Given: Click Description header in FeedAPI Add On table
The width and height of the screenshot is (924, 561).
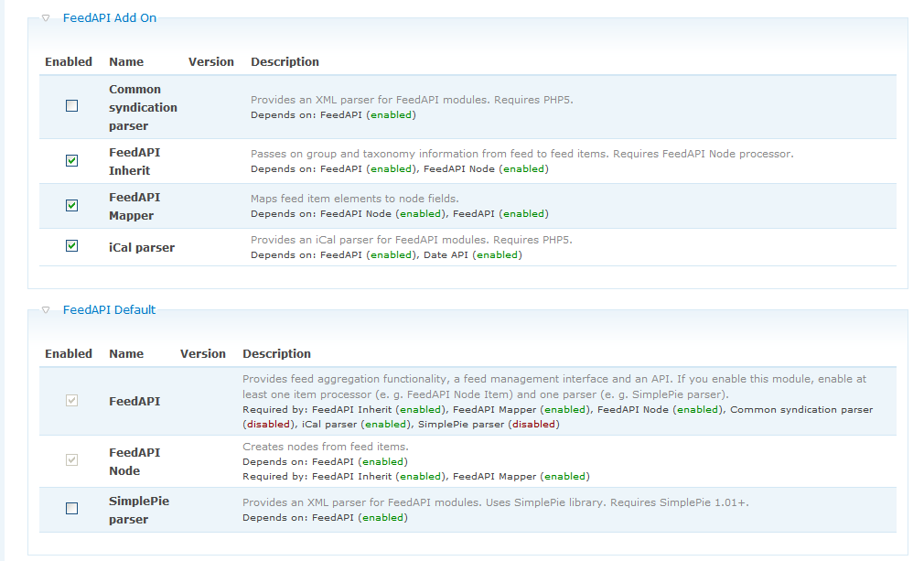Looking at the screenshot, I should [285, 62].
